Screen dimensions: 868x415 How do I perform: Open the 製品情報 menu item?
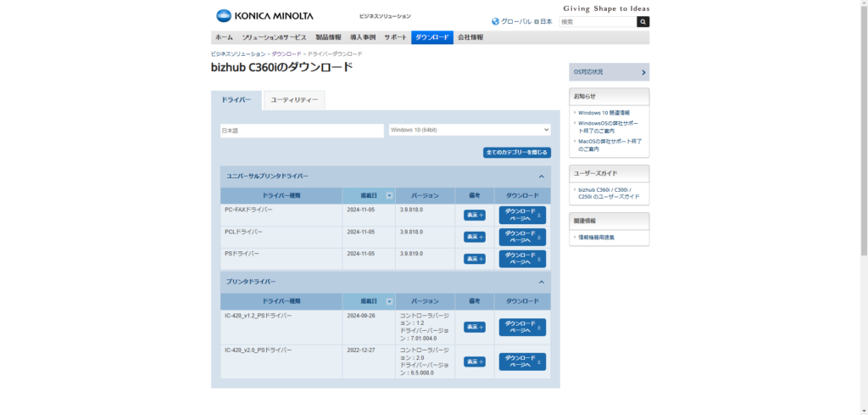point(328,37)
